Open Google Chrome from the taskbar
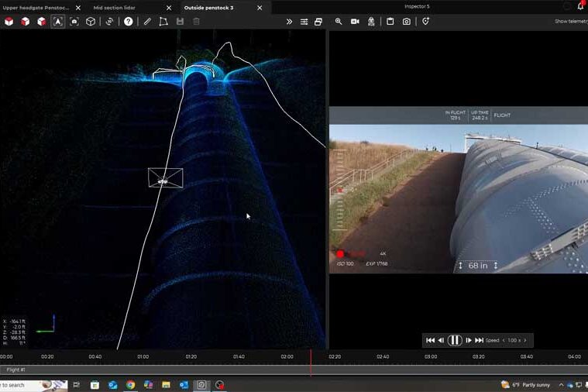Screen dimensions: 588x392 (130, 385)
